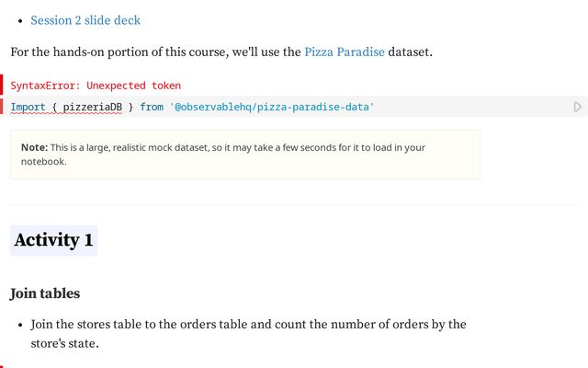Screen dimensions: 588x368
Task: Run the import code cell
Action: [577, 107]
